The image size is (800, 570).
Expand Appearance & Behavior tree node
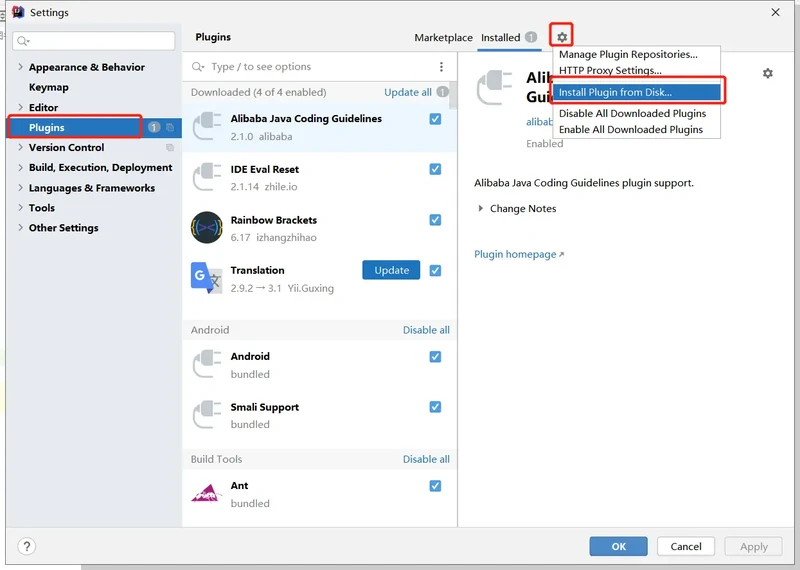click(x=20, y=67)
